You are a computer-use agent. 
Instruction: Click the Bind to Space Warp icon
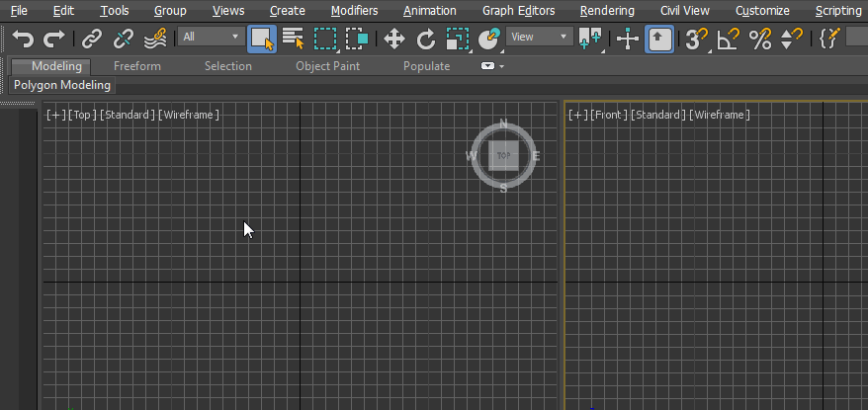coord(155,40)
